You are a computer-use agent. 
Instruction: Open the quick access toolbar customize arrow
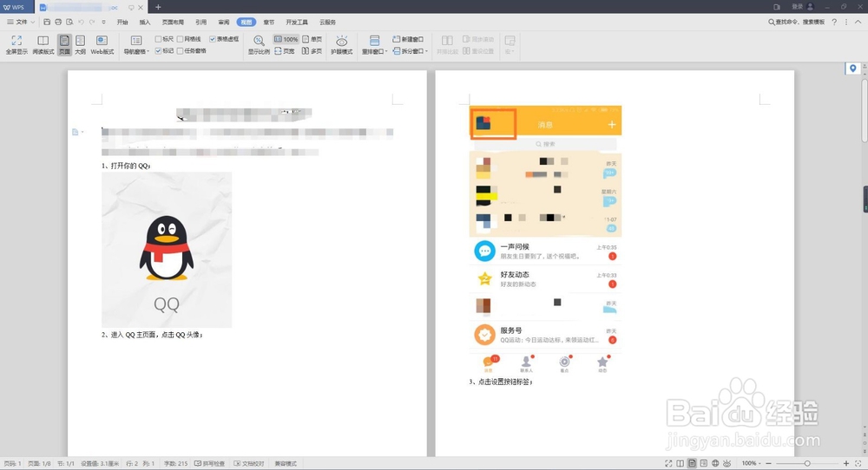(x=103, y=23)
